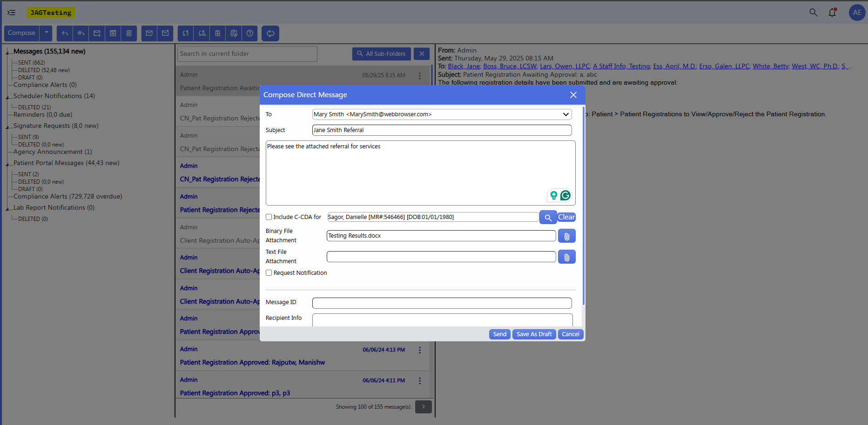Click the Save As Draft button

534,334
